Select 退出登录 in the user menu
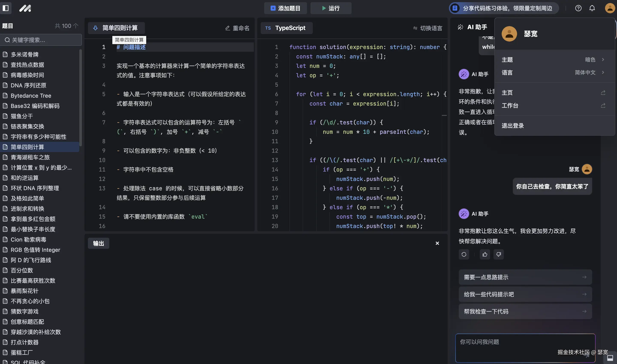617x364 pixels. pos(513,125)
